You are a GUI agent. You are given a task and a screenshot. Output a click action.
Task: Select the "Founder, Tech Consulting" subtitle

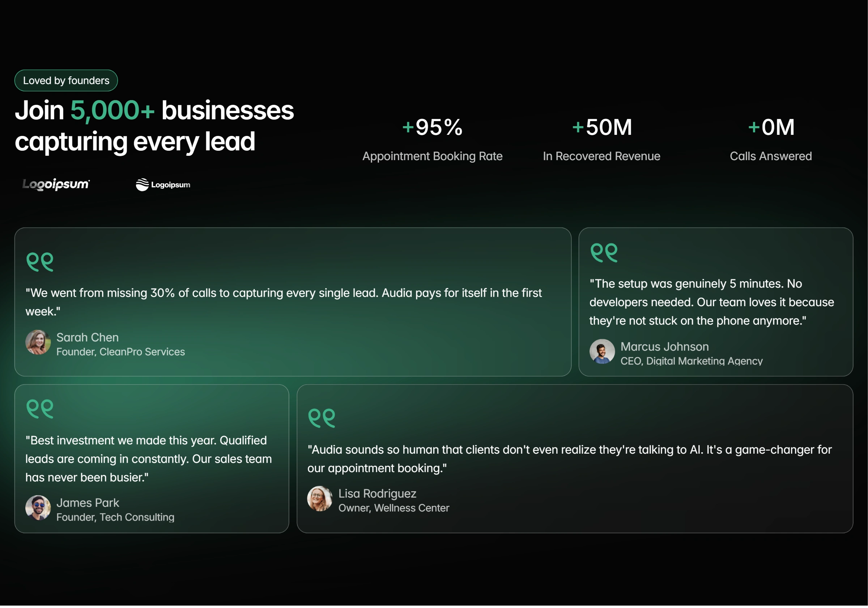pos(115,517)
